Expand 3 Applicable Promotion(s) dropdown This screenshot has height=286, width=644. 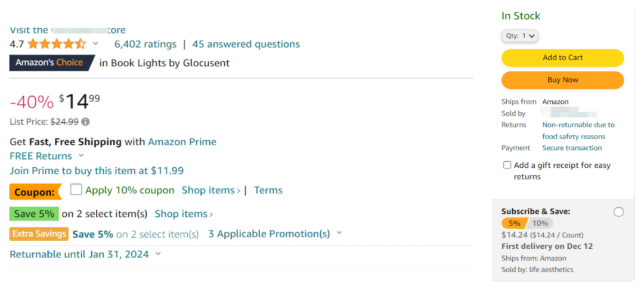[x=339, y=233]
